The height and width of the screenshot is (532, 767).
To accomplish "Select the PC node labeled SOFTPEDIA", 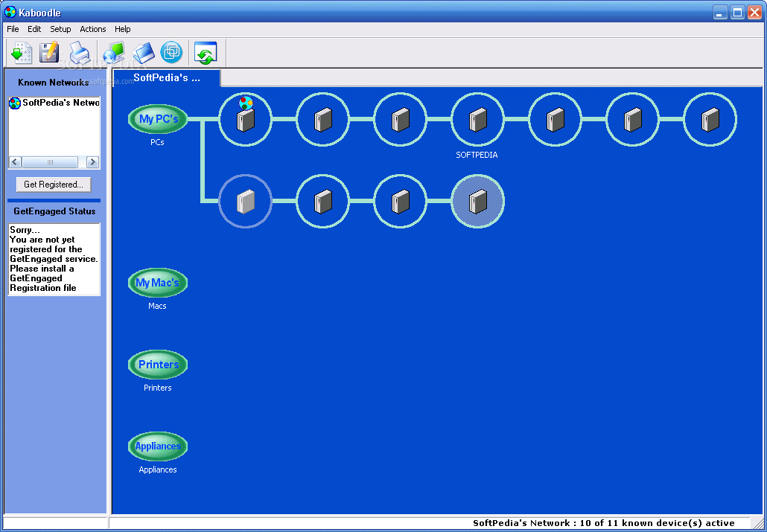I will click(477, 119).
